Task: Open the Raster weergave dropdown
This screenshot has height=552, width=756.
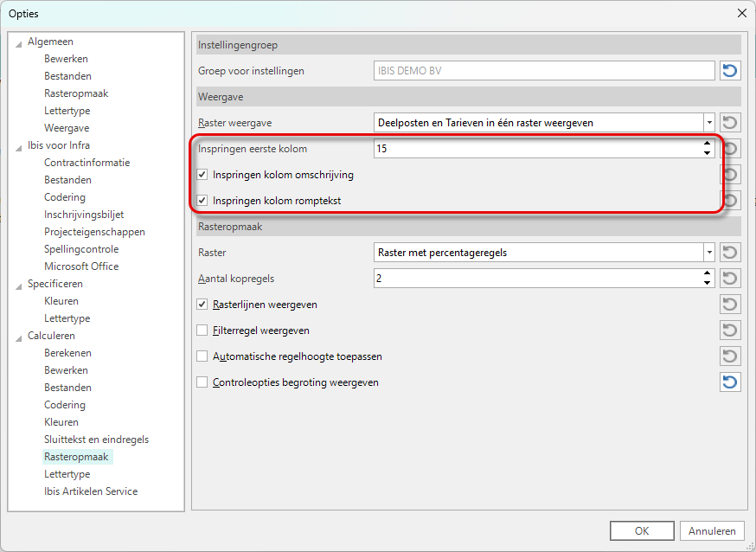Action: click(x=708, y=123)
